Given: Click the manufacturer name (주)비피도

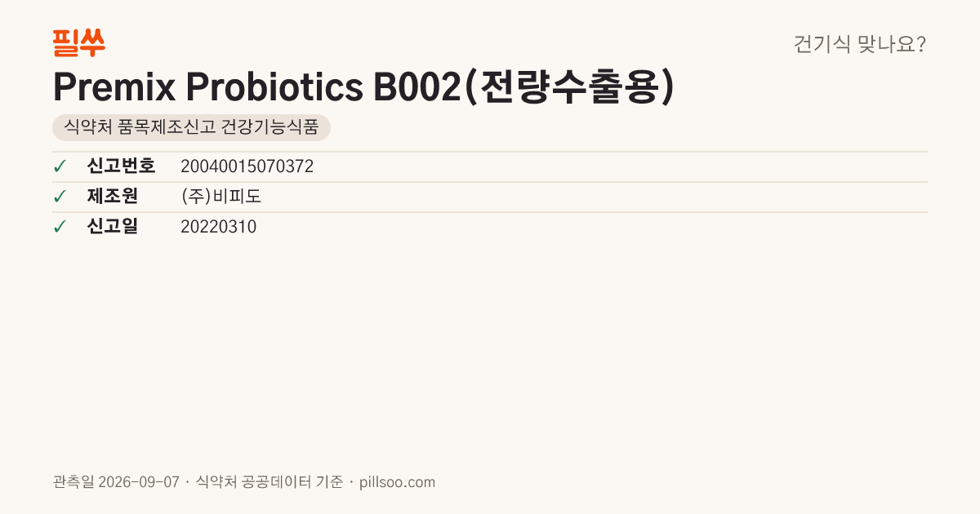Looking at the screenshot, I should tap(220, 197).
